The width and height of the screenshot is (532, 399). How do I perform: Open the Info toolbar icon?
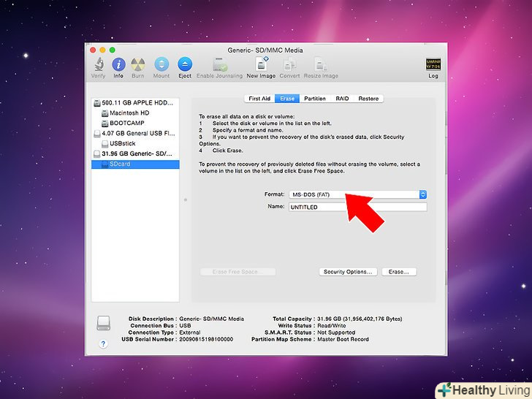click(118, 64)
